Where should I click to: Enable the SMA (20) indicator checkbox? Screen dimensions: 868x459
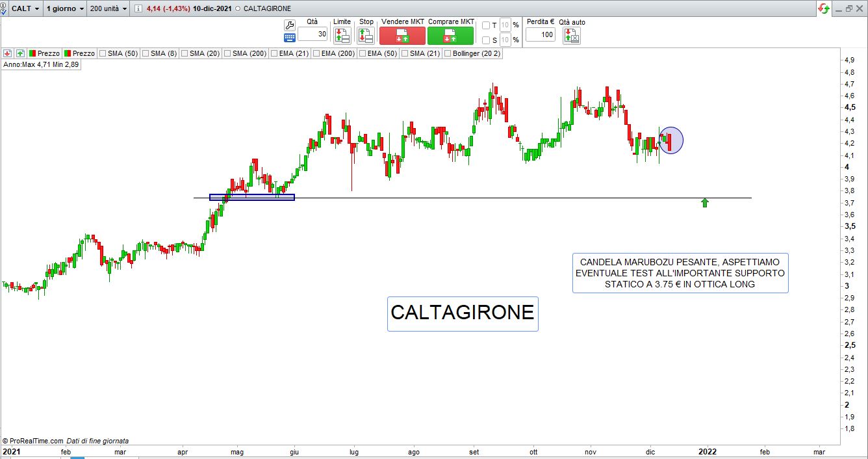tap(185, 53)
